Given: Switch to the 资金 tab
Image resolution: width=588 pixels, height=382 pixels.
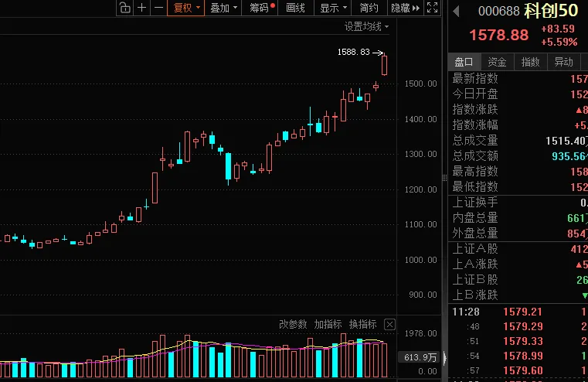Looking at the screenshot, I should pyautogui.click(x=497, y=62).
